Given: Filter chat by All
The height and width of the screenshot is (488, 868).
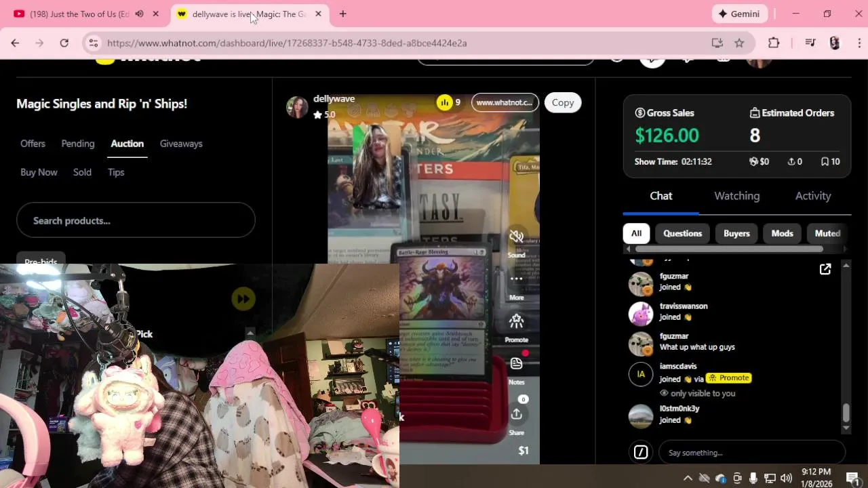Looking at the screenshot, I should pyautogui.click(x=636, y=233).
